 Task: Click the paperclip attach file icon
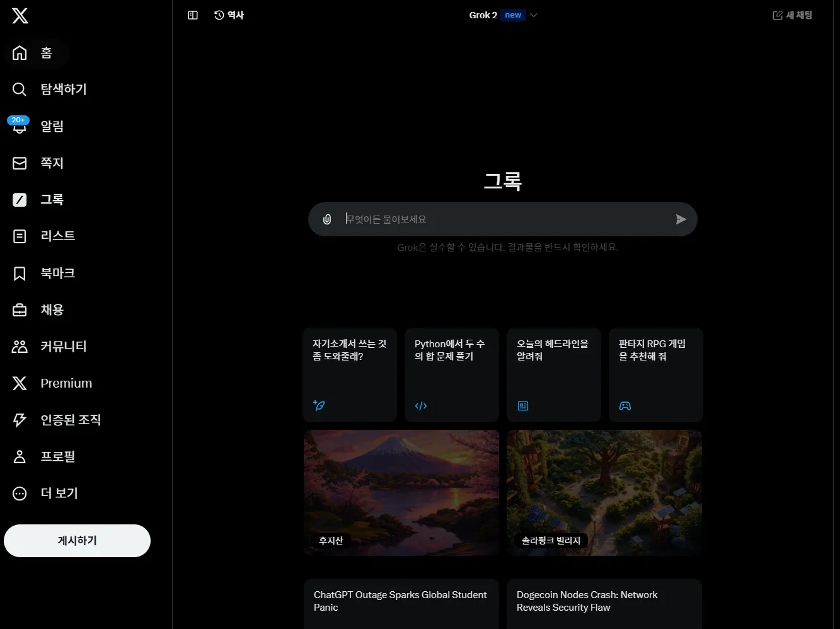327,219
